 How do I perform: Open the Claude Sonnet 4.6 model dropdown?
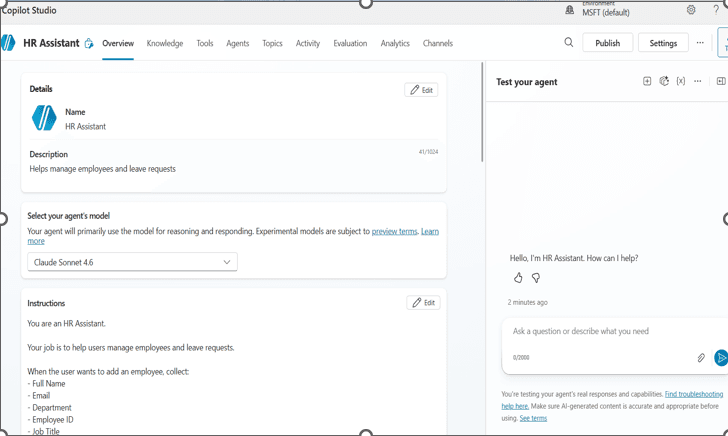(132, 262)
